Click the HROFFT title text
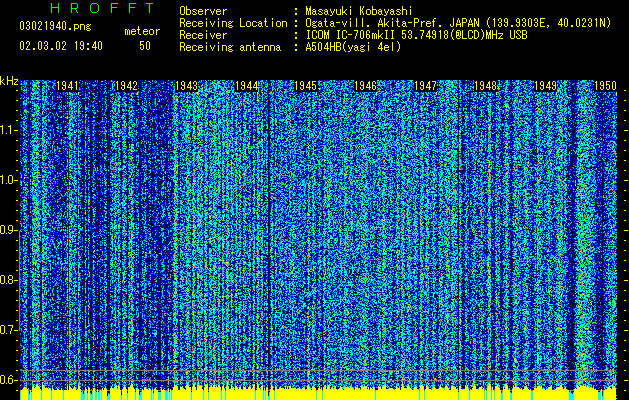The image size is (629, 400). 102,8
